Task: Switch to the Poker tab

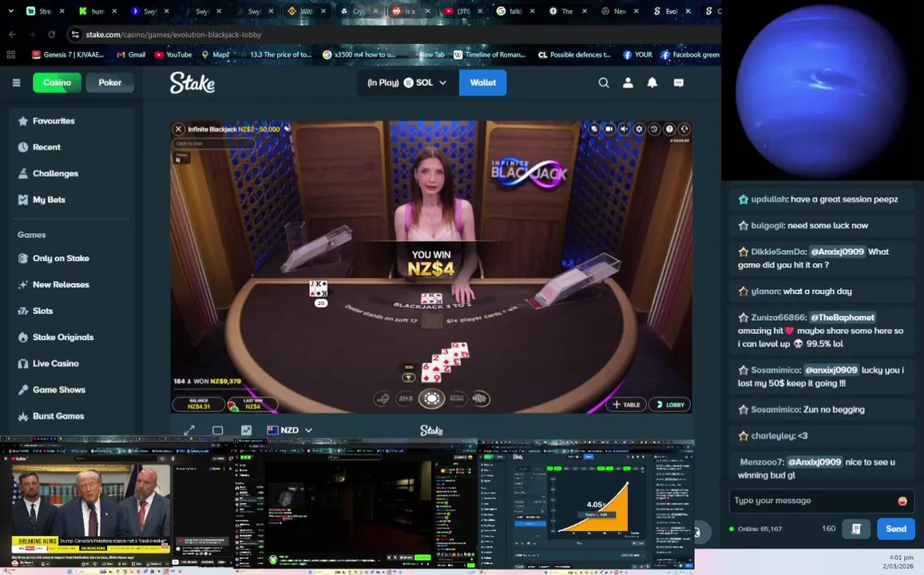Action: coord(109,82)
